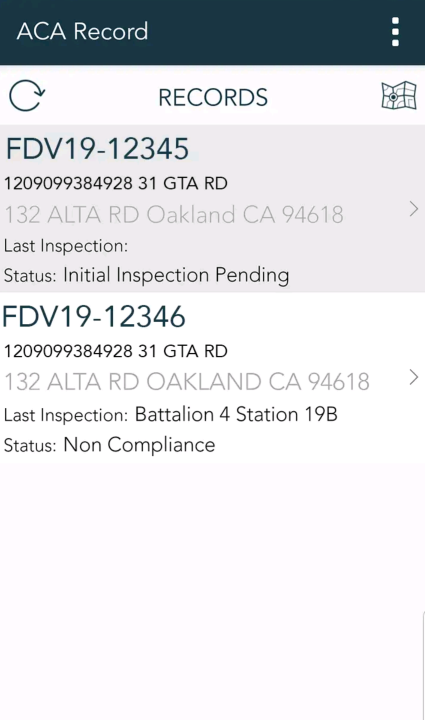Viewport: 425px width, 720px height.
Task: Open the three-dot overflow menu
Action: click(395, 32)
